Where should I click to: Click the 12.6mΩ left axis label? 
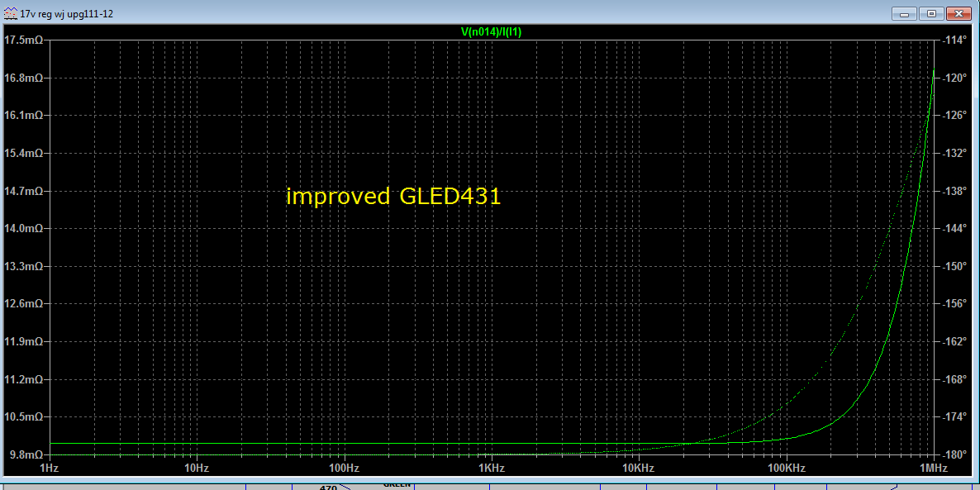point(23,304)
